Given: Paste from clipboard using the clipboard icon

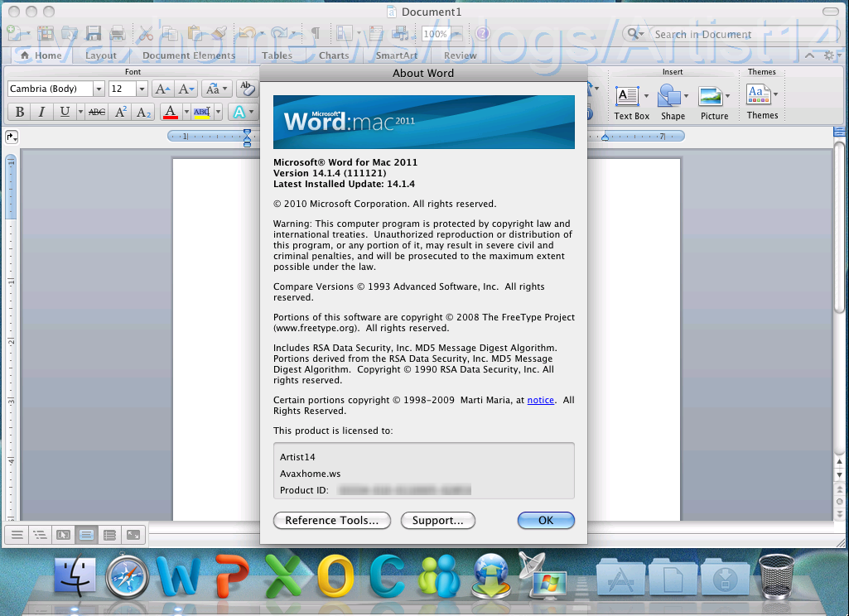Looking at the screenshot, I should pos(195,34).
